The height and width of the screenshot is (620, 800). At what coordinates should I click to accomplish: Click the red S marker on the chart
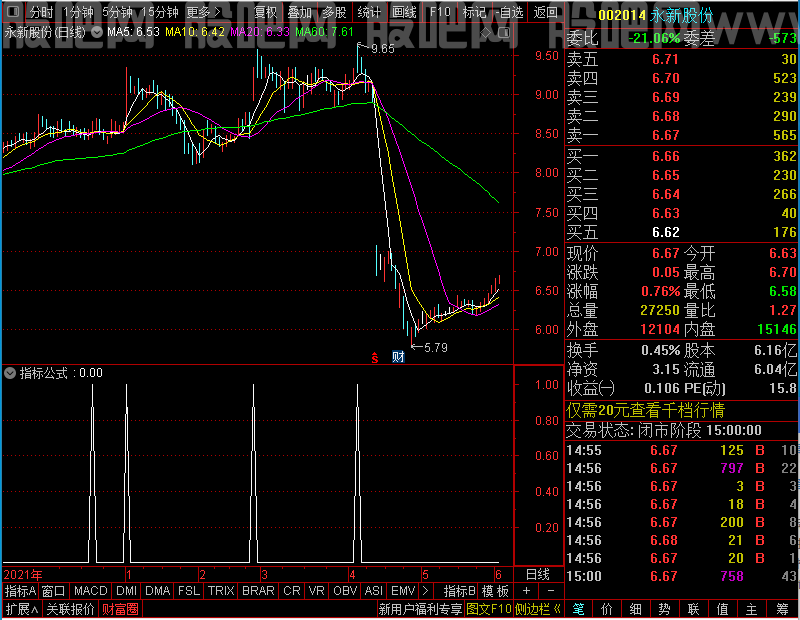(374, 358)
